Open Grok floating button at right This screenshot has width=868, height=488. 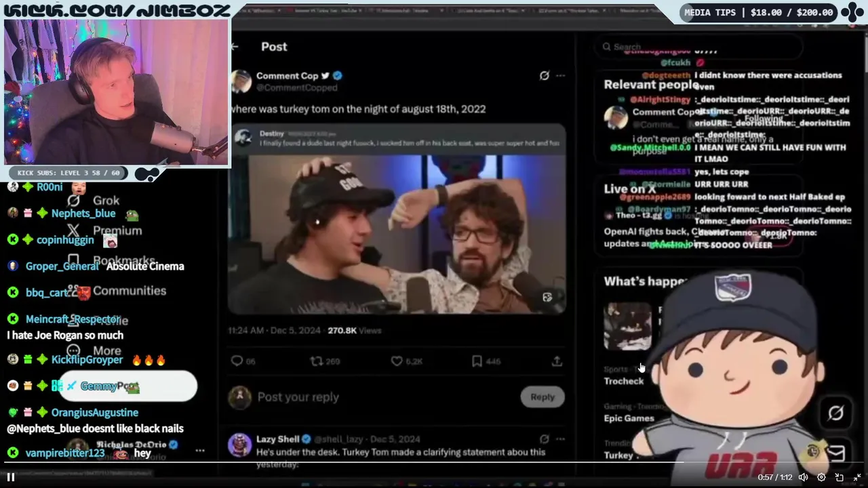(x=835, y=413)
